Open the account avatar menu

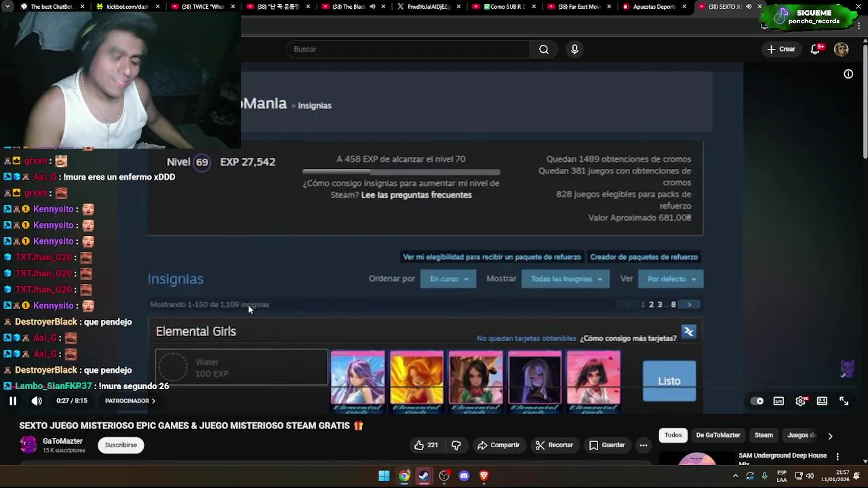coord(842,49)
